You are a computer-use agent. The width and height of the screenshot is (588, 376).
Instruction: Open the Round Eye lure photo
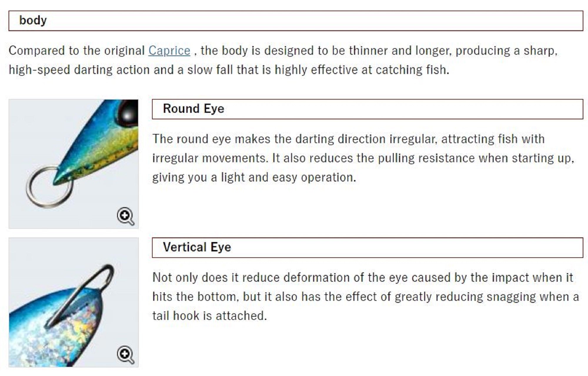tap(73, 153)
